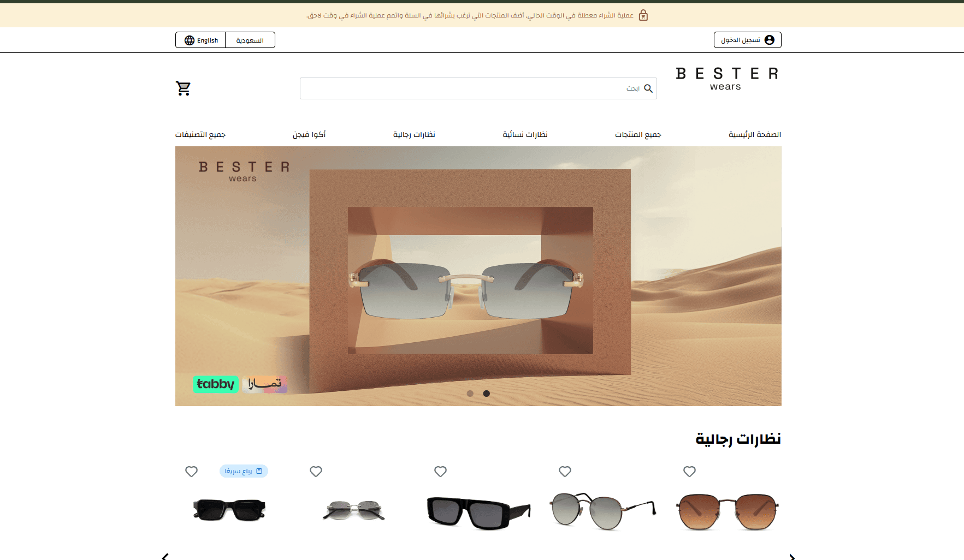Select the second dark carousel dot
The height and width of the screenshot is (560, 964).
[x=486, y=394]
